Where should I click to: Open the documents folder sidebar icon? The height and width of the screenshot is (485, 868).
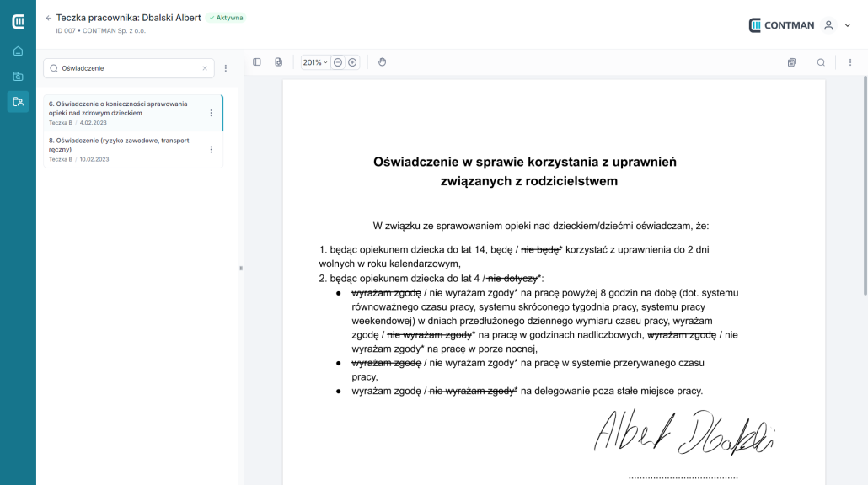pyautogui.click(x=18, y=77)
